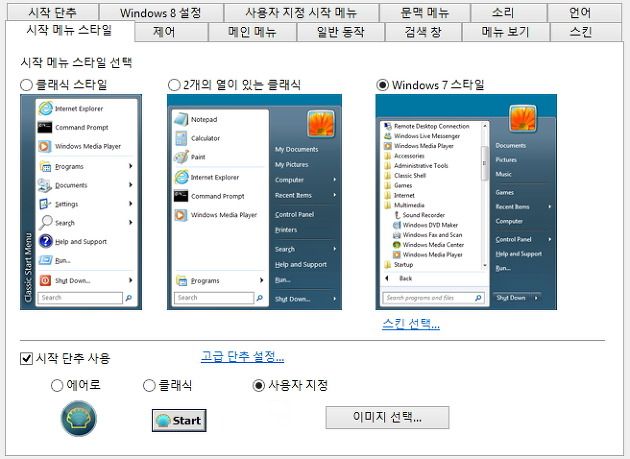The image size is (630, 459).
Task: Click Remote Desktop Connection icon in Windows 7 preview
Action: tap(388, 126)
